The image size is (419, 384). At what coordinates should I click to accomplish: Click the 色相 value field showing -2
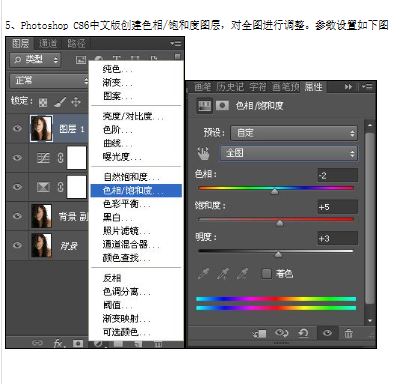coord(337,175)
